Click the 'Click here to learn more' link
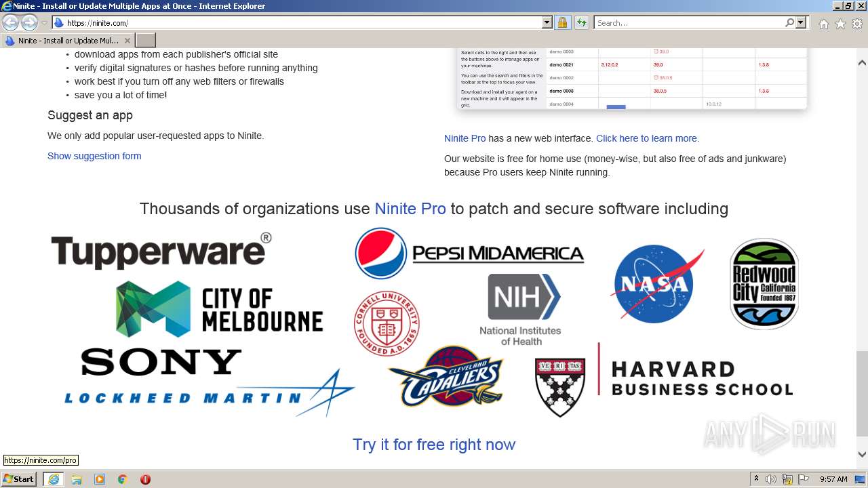Screen dimensions: 868x488 coord(646,138)
